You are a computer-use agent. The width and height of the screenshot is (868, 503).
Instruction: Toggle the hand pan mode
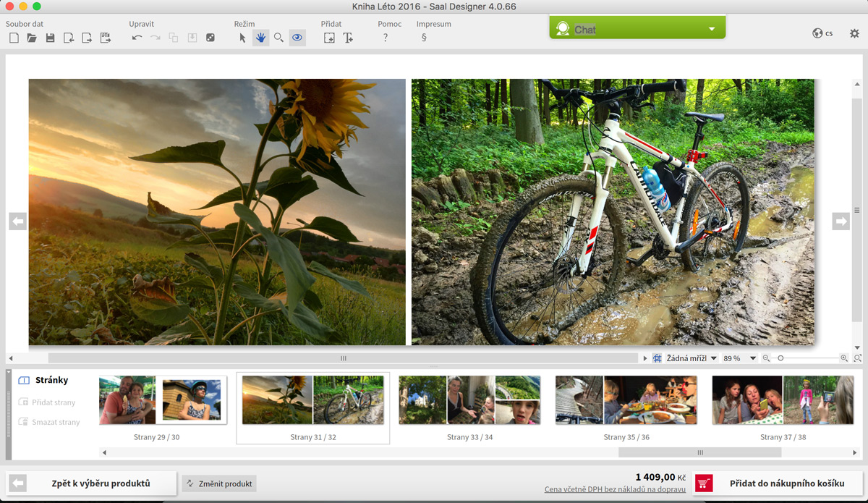260,38
